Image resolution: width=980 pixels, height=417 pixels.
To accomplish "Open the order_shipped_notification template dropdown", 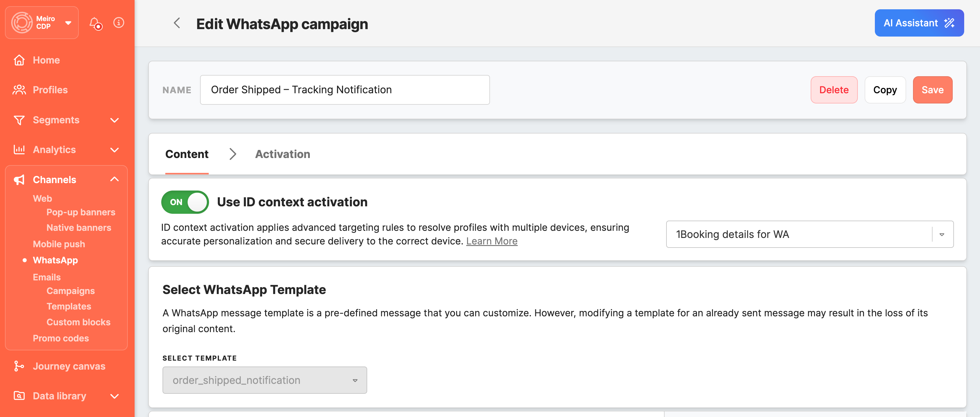I will pos(265,380).
